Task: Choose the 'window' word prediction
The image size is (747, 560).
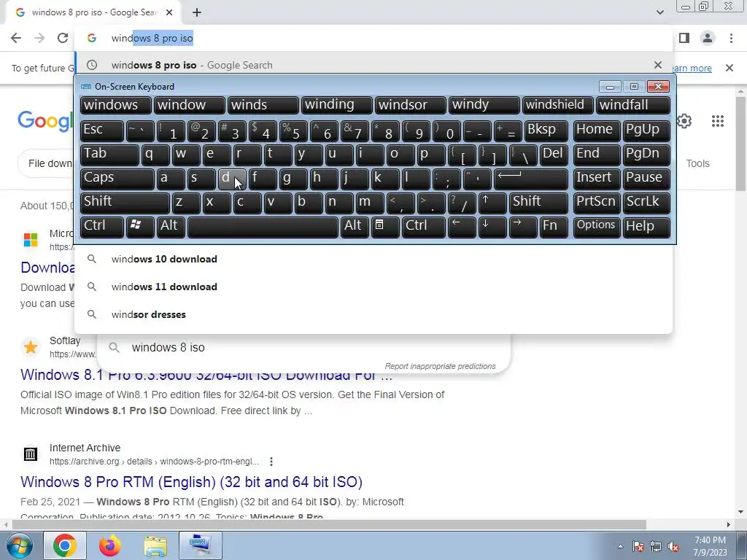Action: pyautogui.click(x=189, y=105)
